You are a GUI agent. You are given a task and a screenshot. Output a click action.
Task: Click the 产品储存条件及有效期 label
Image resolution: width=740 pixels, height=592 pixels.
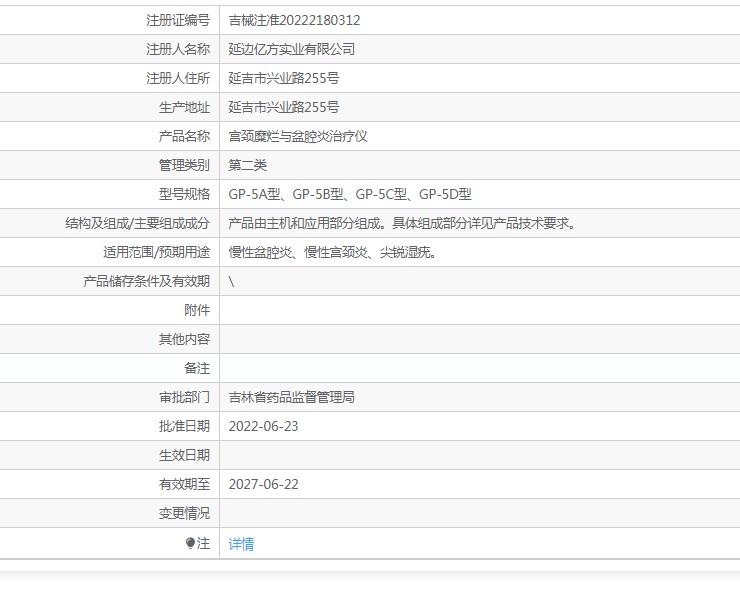[x=146, y=281]
